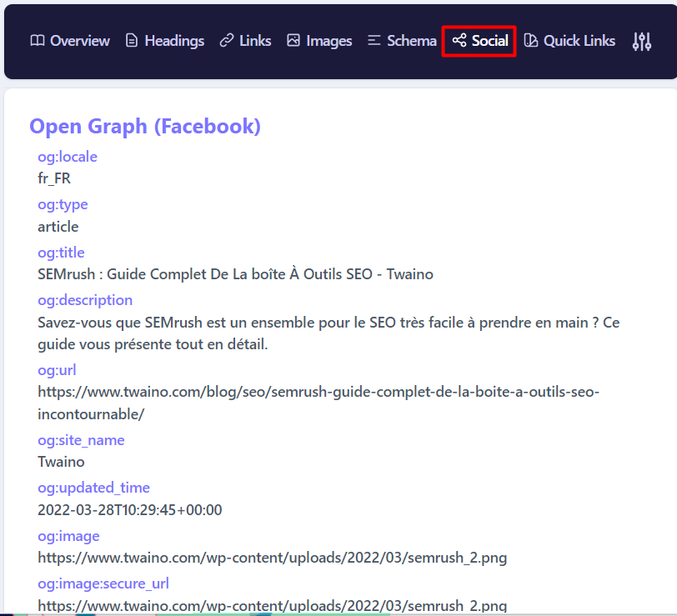Select the fr_FR locale value

pyautogui.click(x=54, y=178)
